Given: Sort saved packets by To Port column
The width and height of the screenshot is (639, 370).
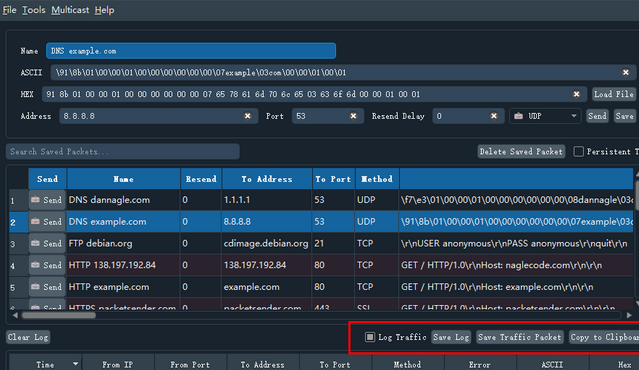Looking at the screenshot, I should (333, 179).
